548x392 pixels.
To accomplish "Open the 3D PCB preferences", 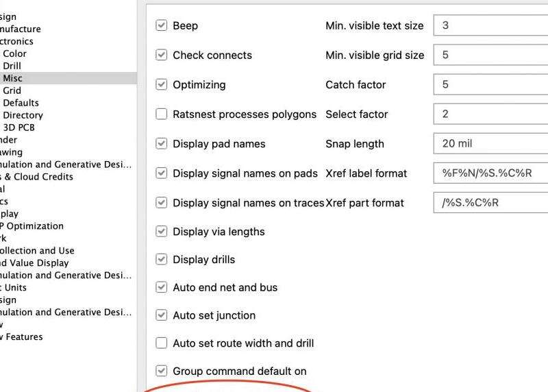I will (20, 127).
